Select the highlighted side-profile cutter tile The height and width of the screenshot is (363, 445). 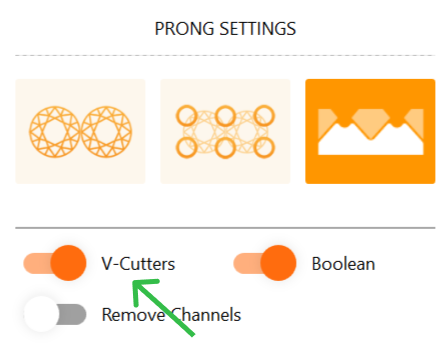pos(370,131)
